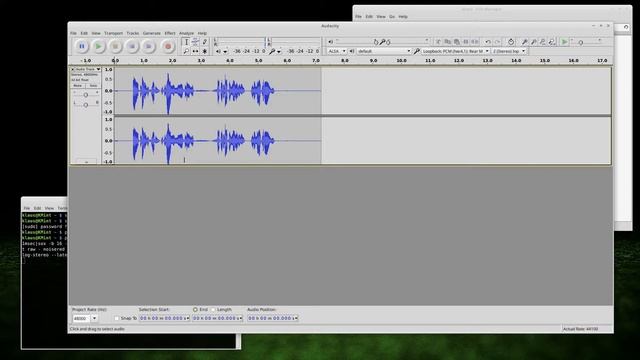Image resolution: width=640 pixels, height=360 pixels.
Task: Click the Sync-Lock tracks icon
Action: pyautogui.click(x=511, y=42)
